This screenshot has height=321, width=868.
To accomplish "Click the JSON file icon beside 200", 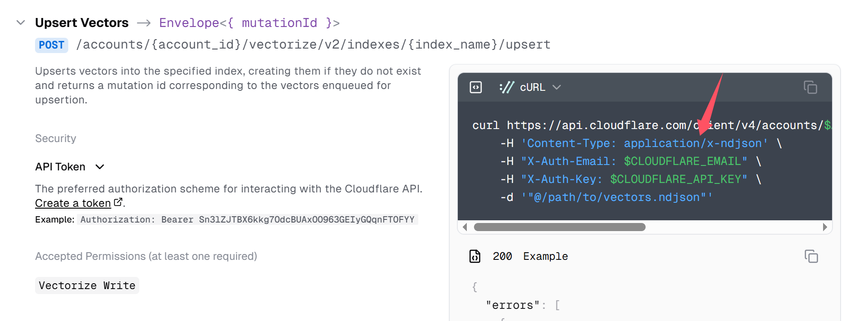I will click(475, 256).
